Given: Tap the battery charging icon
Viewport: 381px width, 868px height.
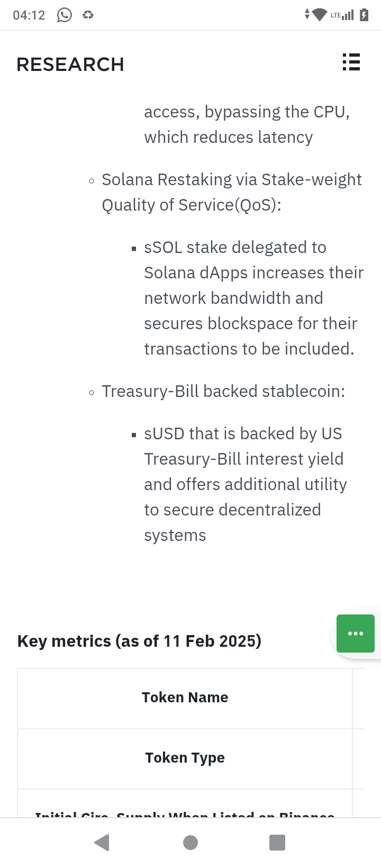Looking at the screenshot, I should tap(364, 15).
